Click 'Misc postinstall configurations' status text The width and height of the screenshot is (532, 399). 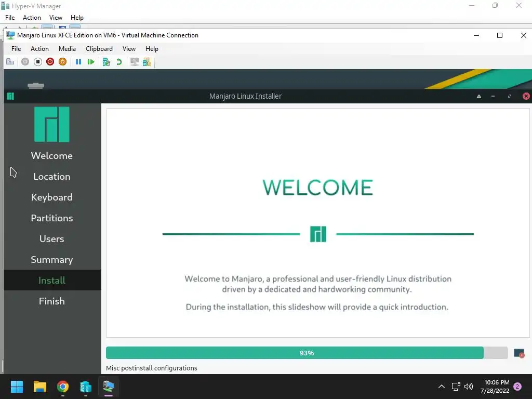click(152, 368)
